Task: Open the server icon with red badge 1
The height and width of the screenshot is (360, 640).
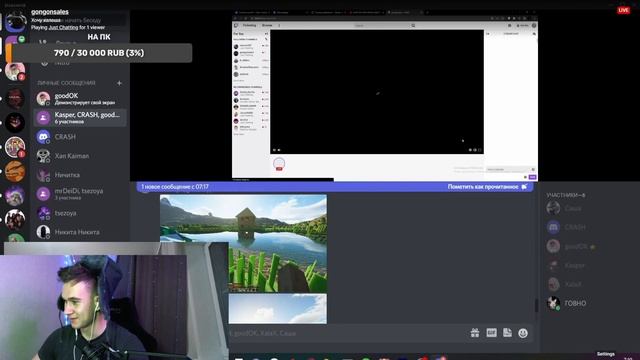Action: 15,147
